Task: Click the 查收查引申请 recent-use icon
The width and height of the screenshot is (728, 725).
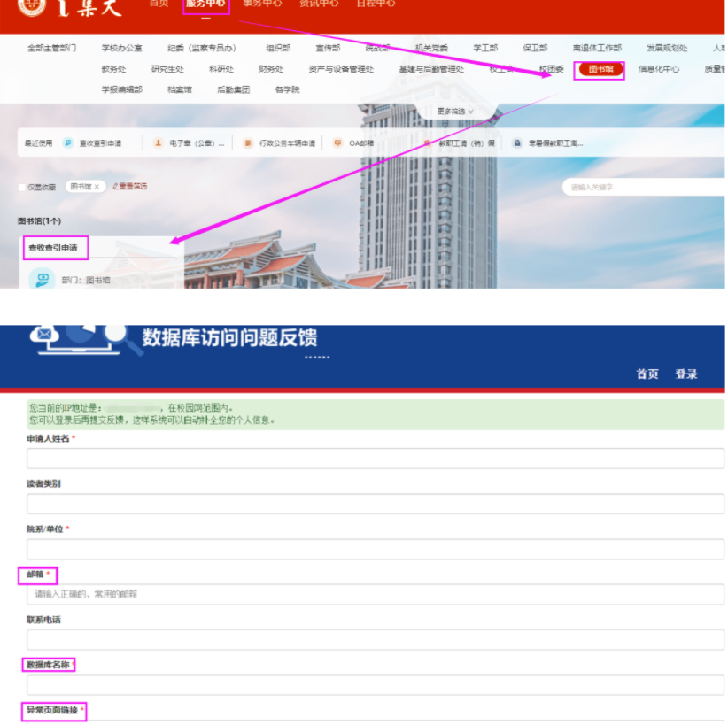Action: pyautogui.click(x=68, y=143)
